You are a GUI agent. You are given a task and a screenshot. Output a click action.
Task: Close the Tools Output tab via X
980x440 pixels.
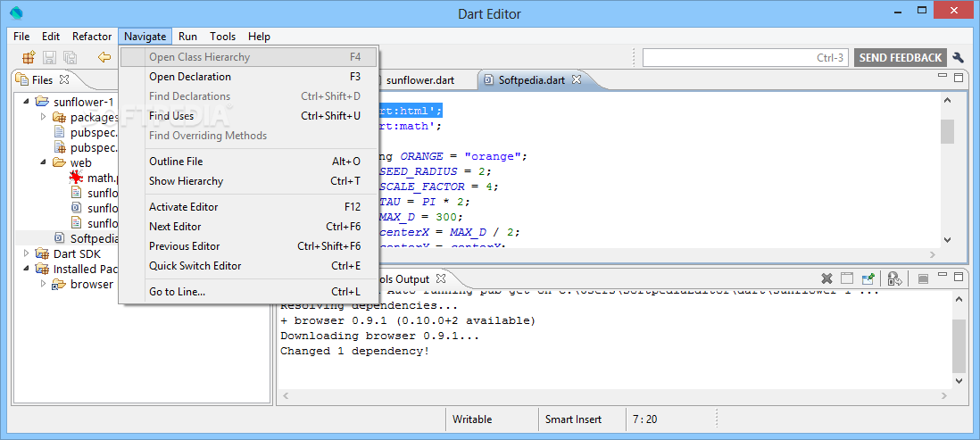tap(440, 278)
